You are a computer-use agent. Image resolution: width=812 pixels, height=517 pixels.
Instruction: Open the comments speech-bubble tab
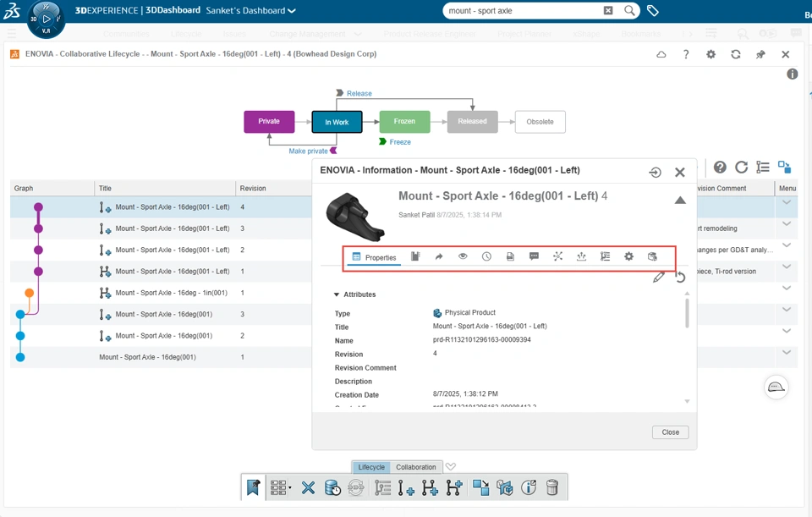534,256
